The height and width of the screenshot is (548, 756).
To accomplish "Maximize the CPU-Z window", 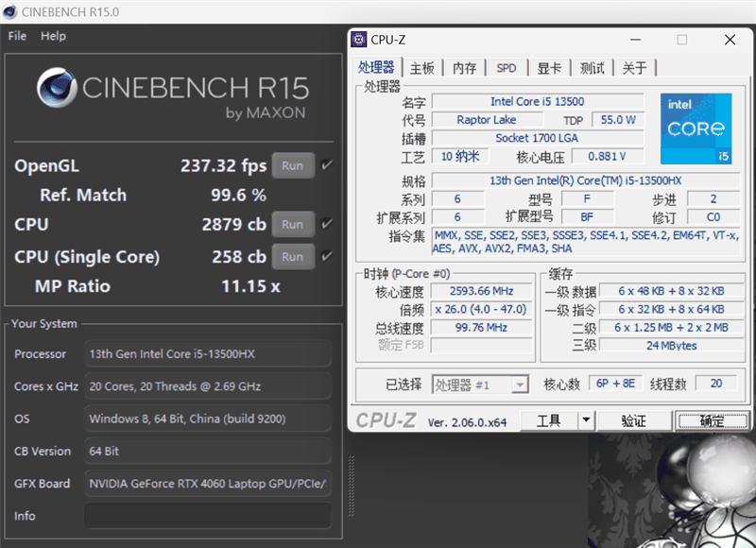I will click(681, 40).
